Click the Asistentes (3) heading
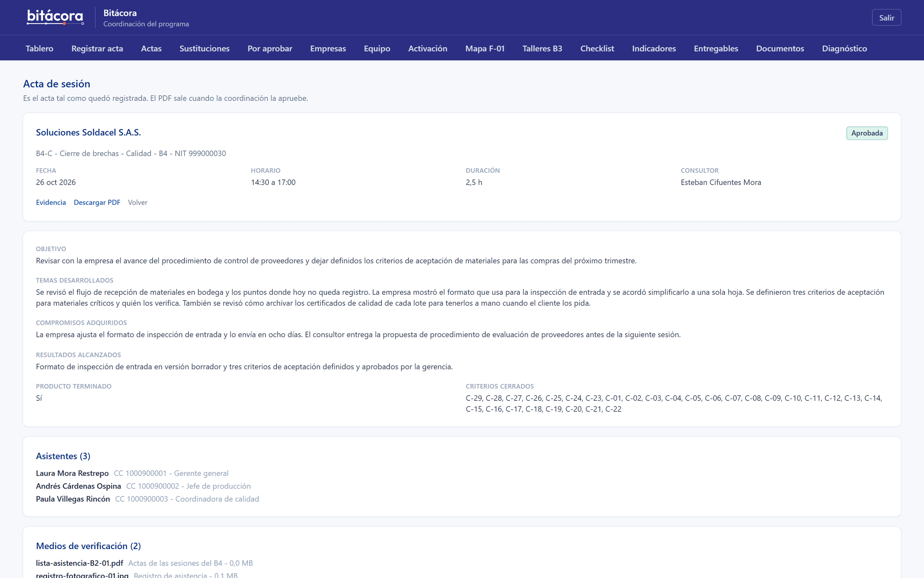 point(63,456)
